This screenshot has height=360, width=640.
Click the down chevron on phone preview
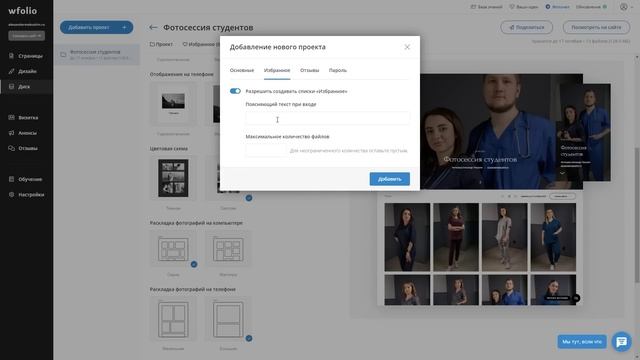[x=562, y=173]
